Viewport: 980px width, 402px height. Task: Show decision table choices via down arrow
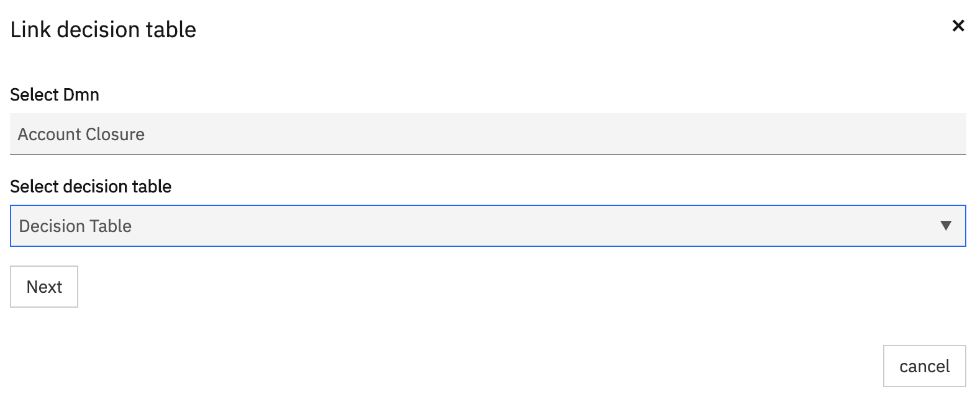point(946,226)
